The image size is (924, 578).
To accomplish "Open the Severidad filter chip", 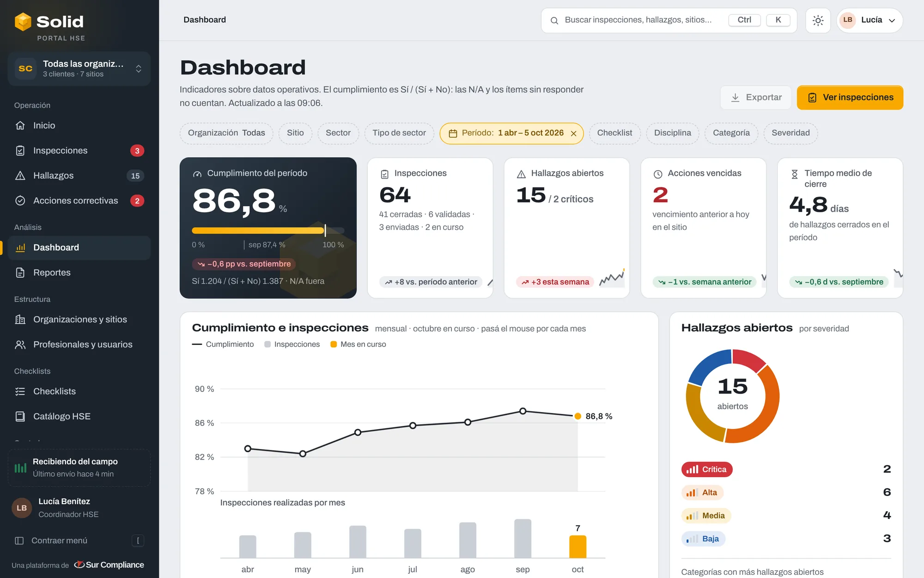I will [x=790, y=133].
